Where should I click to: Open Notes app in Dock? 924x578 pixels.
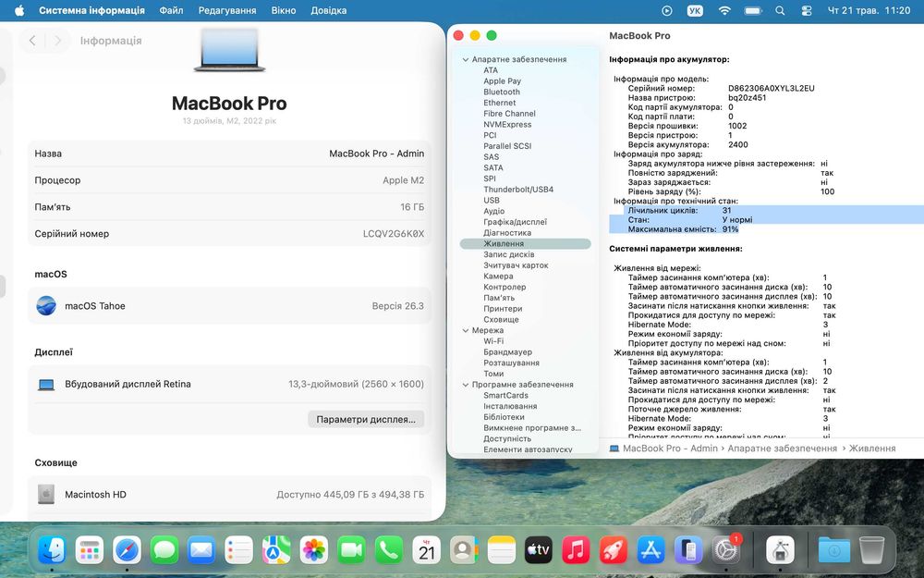(502, 551)
